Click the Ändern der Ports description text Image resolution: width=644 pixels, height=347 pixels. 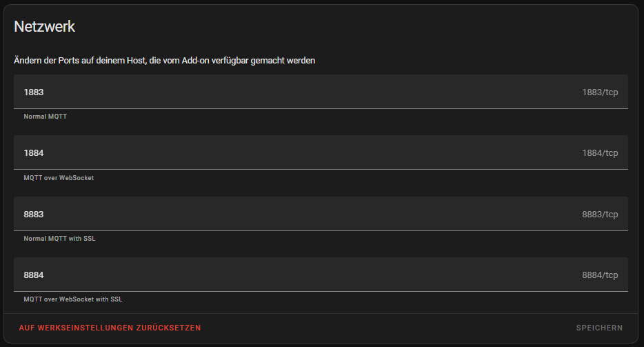tap(164, 61)
